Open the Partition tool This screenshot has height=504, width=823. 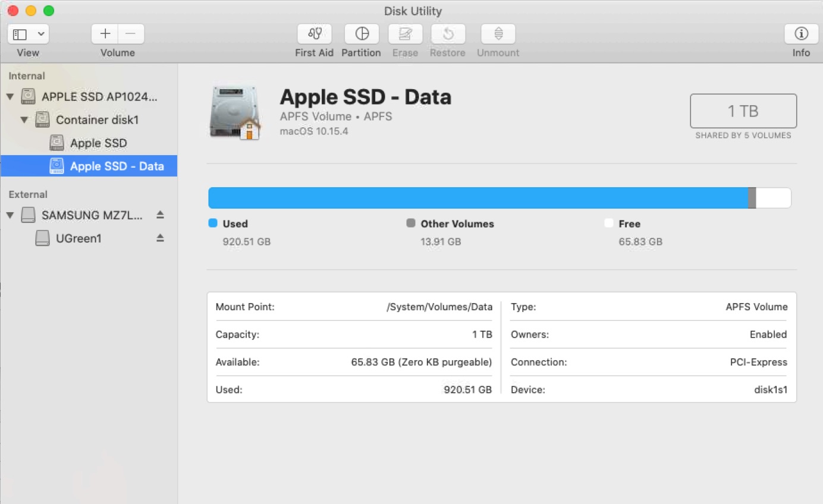point(362,34)
